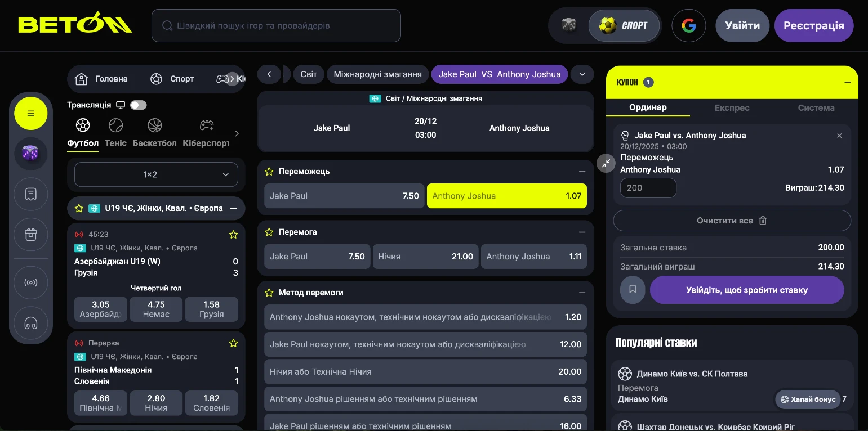The image size is (868, 431).
Task: Star the Метод перемоги market
Action: (269, 293)
